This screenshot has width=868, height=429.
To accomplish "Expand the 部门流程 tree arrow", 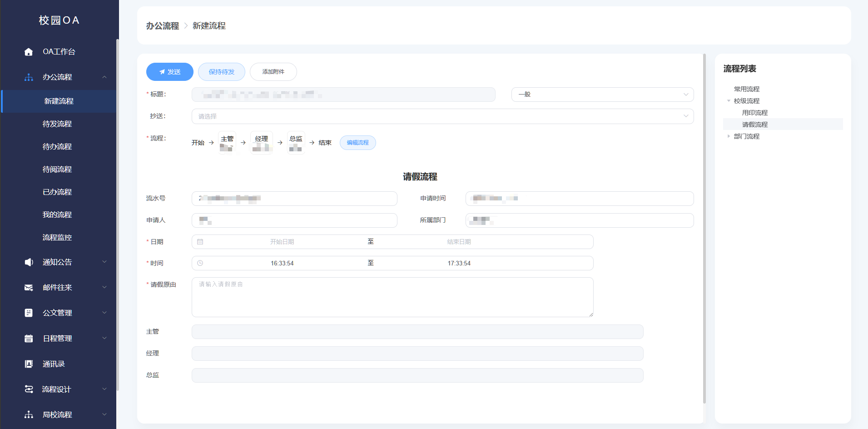I will [x=729, y=136].
